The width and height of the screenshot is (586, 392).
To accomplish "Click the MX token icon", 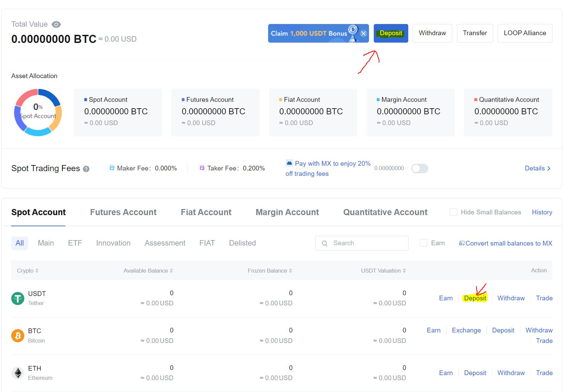I will coord(289,163).
